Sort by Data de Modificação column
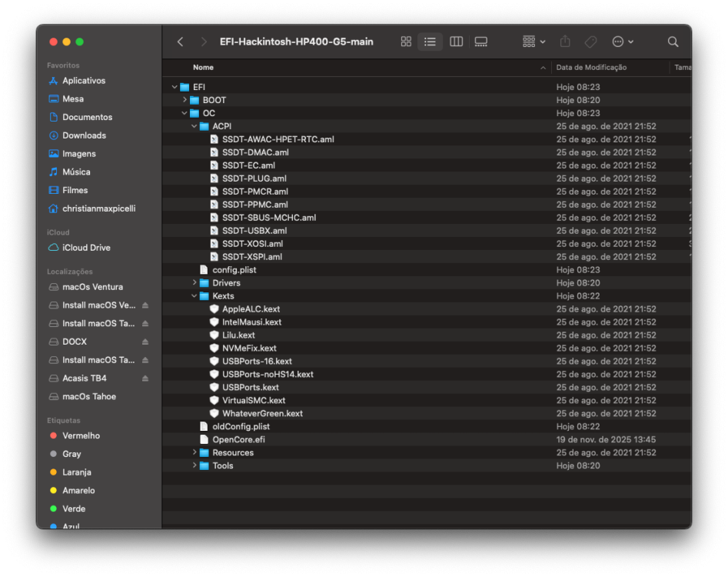The height and width of the screenshot is (577, 728). tap(591, 68)
